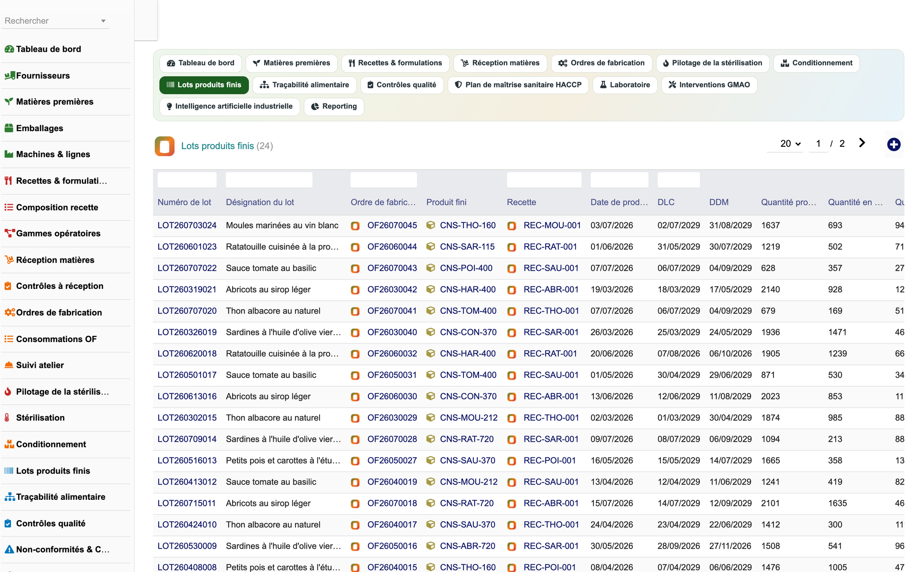The height and width of the screenshot is (572, 924).
Task: Click the Gammes opératoires diagram icon
Action: point(9,234)
